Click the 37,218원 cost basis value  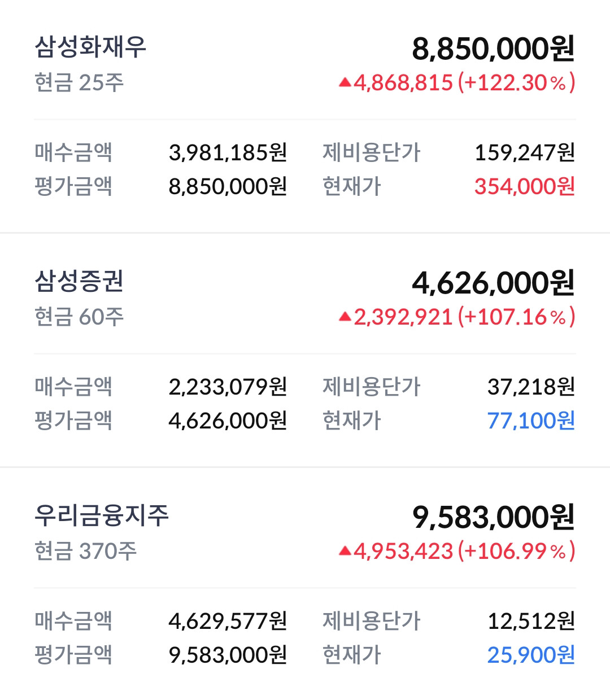tap(531, 387)
